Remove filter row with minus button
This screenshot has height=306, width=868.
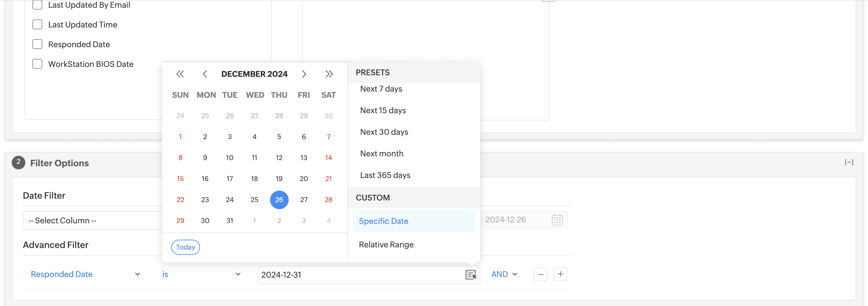pyautogui.click(x=540, y=274)
